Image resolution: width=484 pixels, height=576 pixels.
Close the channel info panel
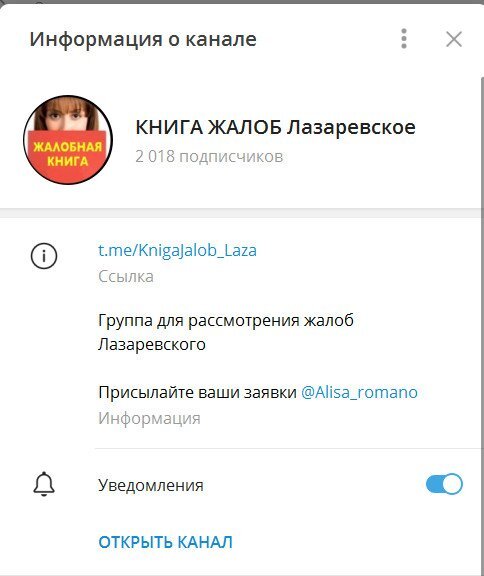(454, 39)
